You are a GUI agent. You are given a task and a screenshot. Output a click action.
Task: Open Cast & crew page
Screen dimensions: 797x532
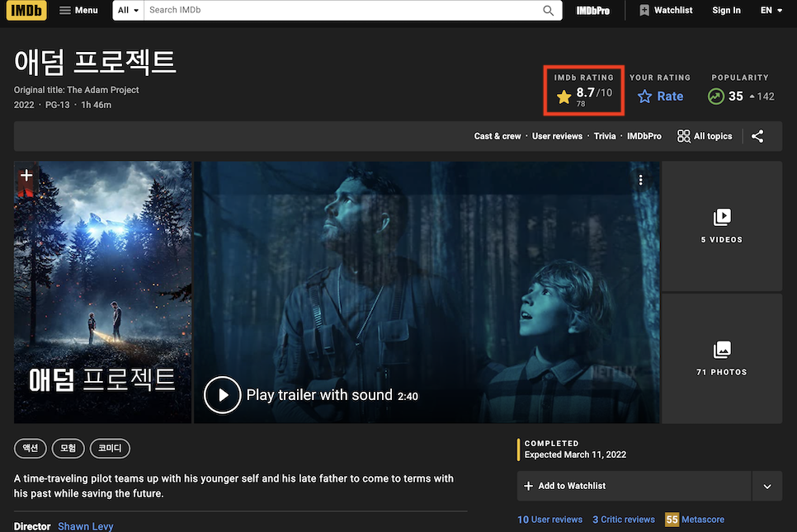click(498, 136)
